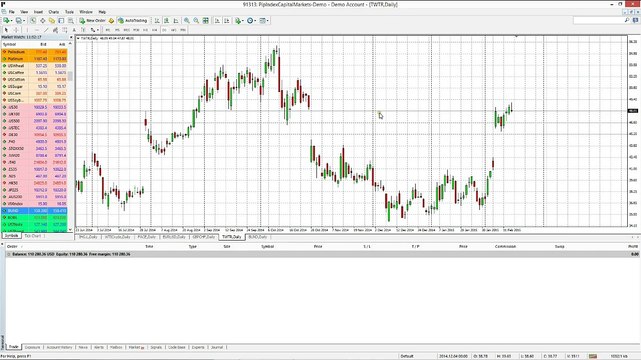This screenshot has height=360, width=641.
Task: Close the Market Watch panel
Action: (71, 37)
